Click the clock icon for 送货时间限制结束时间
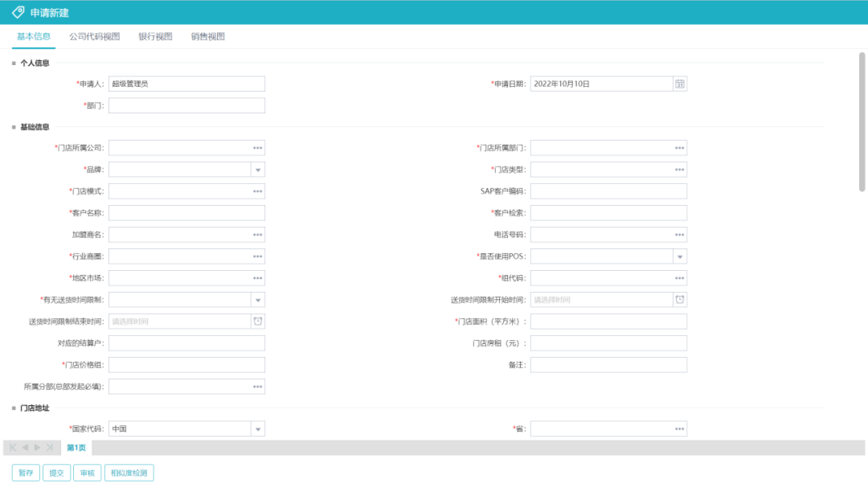The height and width of the screenshot is (488, 868). pyautogui.click(x=257, y=322)
